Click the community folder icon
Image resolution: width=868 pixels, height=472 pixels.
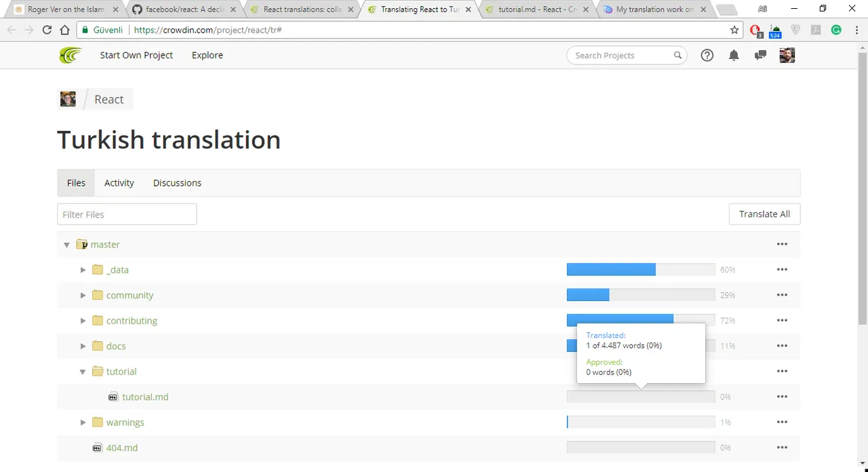pos(98,295)
